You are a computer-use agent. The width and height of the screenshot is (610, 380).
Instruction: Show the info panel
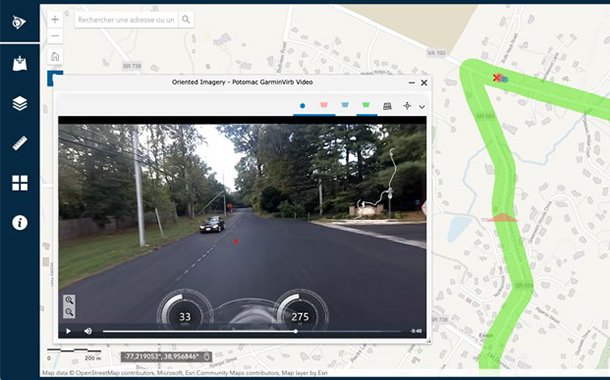tap(19, 223)
